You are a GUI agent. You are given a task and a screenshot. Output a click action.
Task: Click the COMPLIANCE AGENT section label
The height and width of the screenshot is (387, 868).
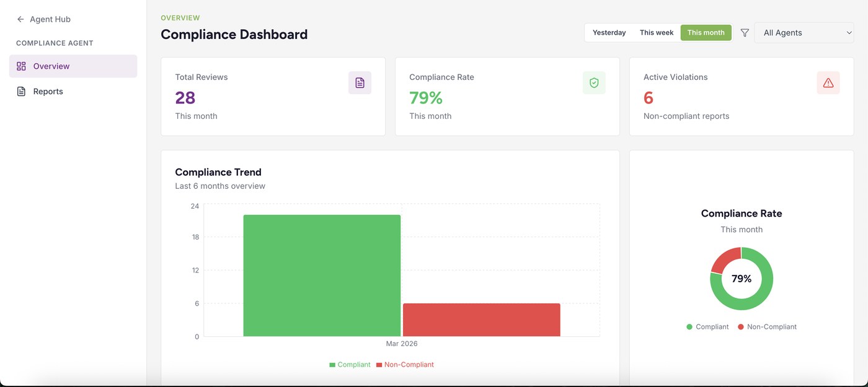55,43
